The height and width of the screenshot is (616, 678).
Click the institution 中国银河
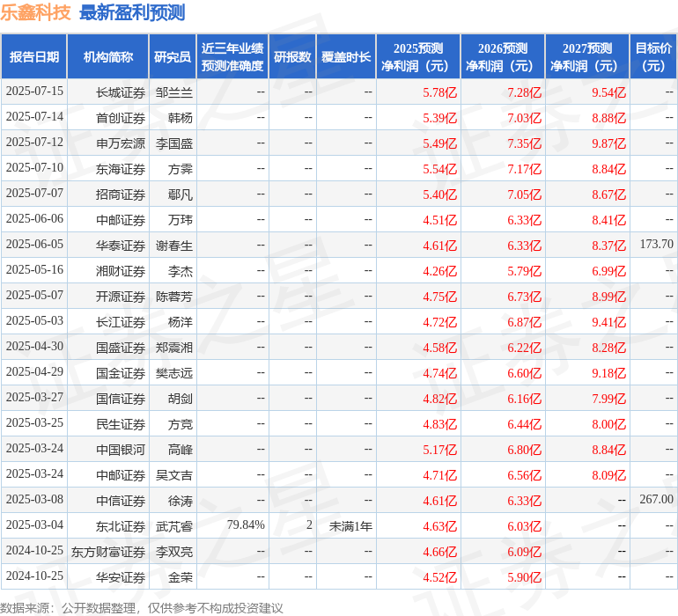pyautogui.click(x=121, y=450)
